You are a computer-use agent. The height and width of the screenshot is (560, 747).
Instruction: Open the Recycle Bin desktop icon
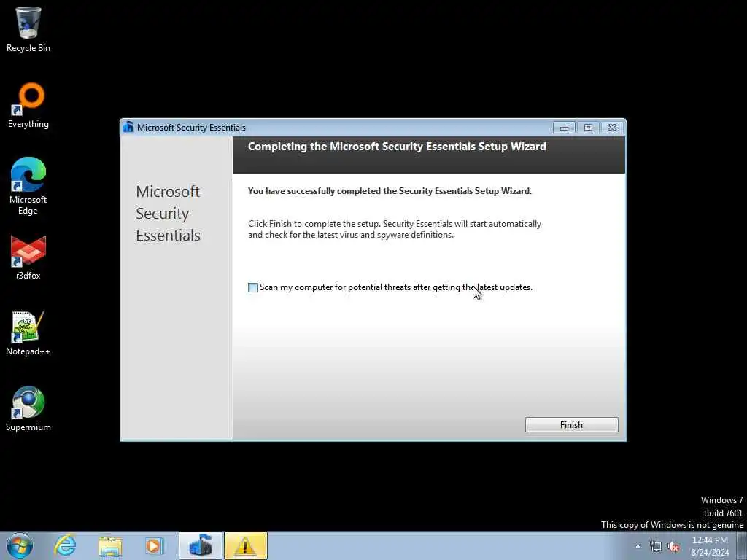(28, 29)
